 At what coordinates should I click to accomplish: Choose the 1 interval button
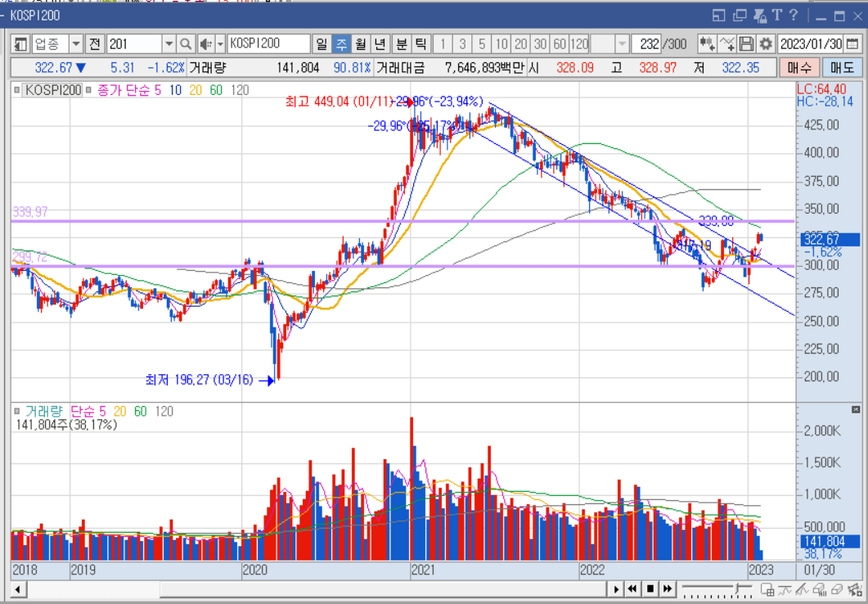pos(443,43)
